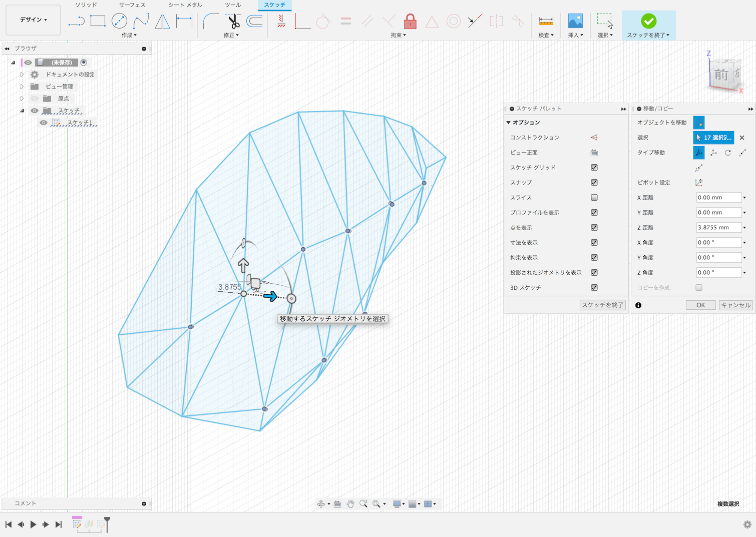
Task: Expand the Document Settings tree node
Action: 22,75
